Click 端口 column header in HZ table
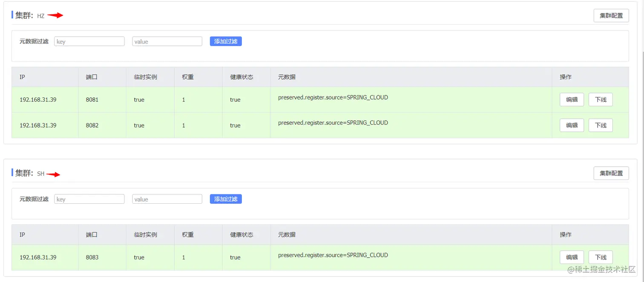The height and width of the screenshot is (282, 644). point(92,77)
